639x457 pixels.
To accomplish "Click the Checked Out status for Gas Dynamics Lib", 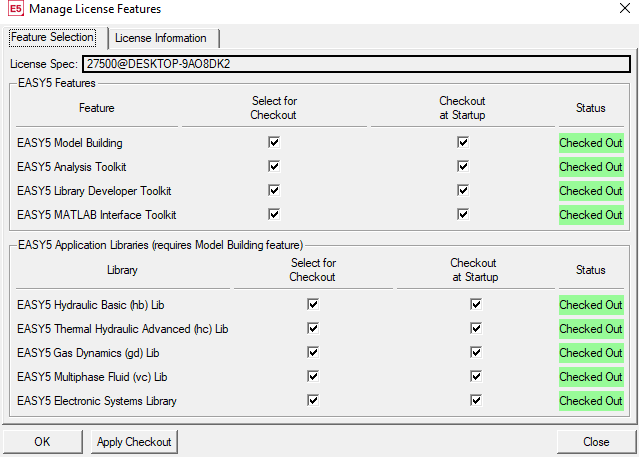I will coord(591,352).
